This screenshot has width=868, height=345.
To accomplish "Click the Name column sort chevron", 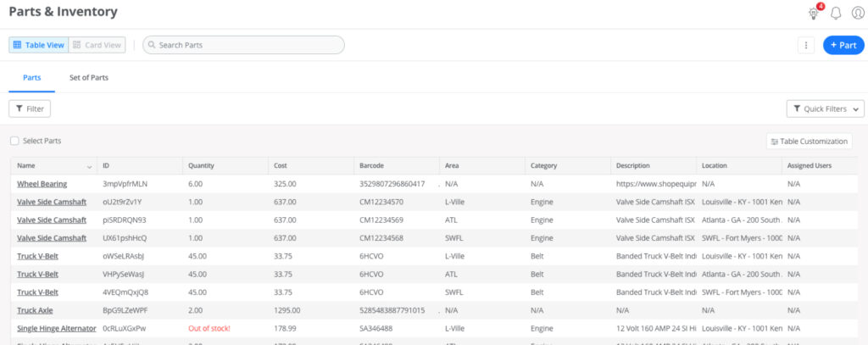I will 89,166.
